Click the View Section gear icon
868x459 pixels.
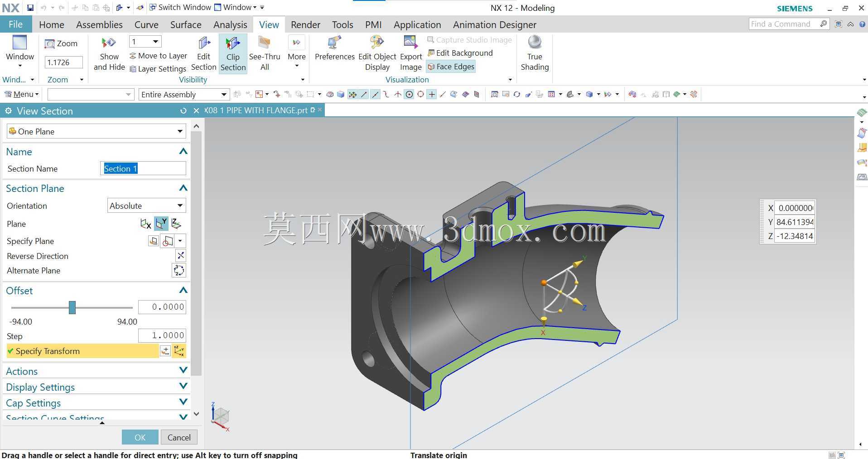point(9,111)
